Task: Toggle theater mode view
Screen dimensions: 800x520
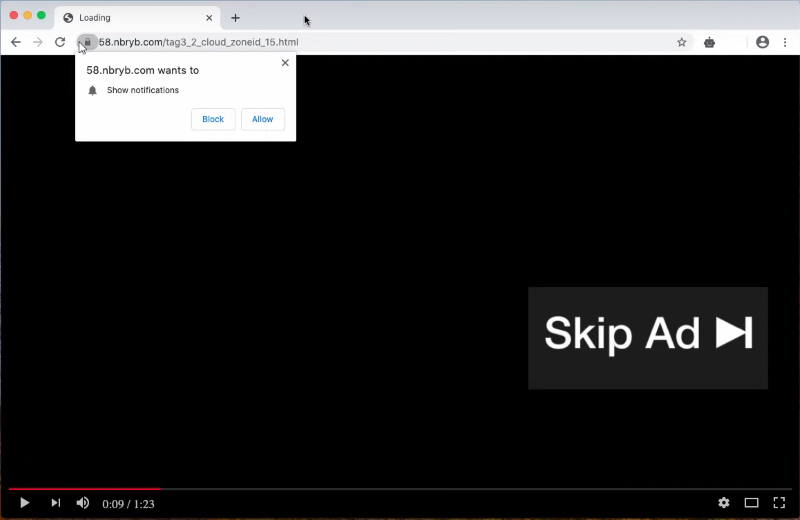Action: click(751, 503)
